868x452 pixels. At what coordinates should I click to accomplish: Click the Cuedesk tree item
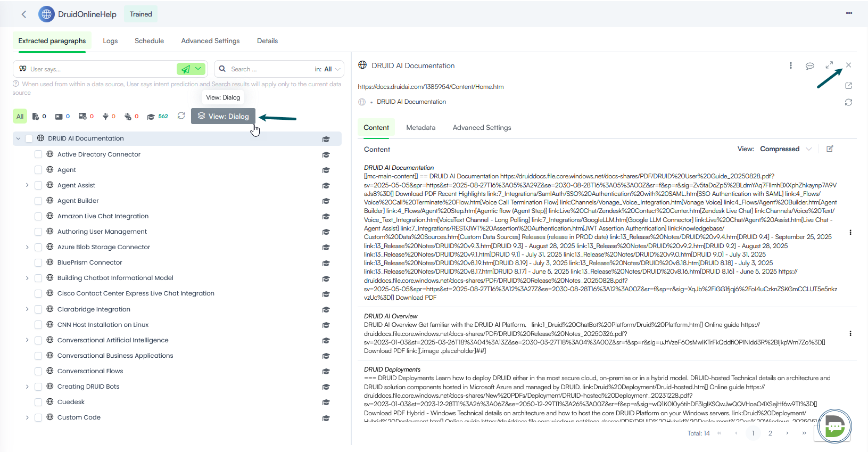tap(71, 402)
